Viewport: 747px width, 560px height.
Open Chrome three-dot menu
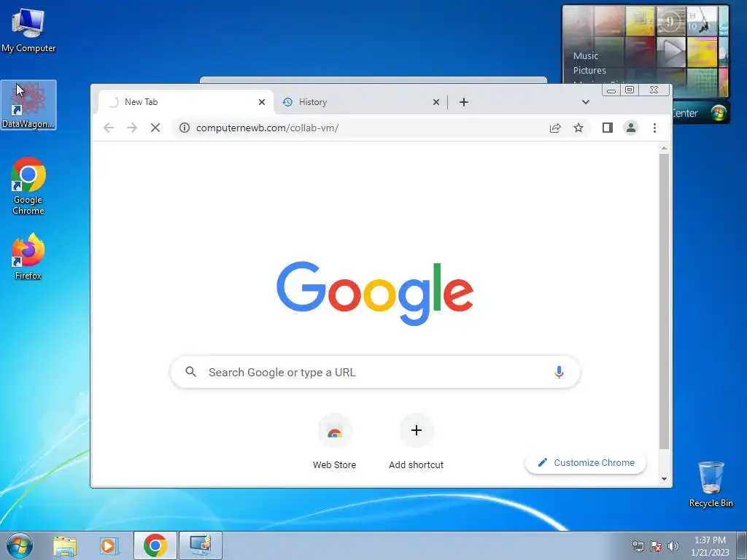654,128
